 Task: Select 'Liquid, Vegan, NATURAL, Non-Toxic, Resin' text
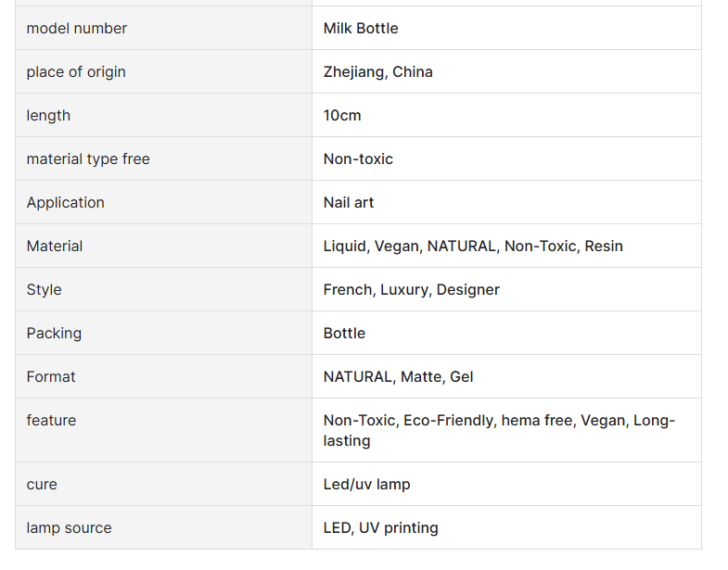click(473, 246)
